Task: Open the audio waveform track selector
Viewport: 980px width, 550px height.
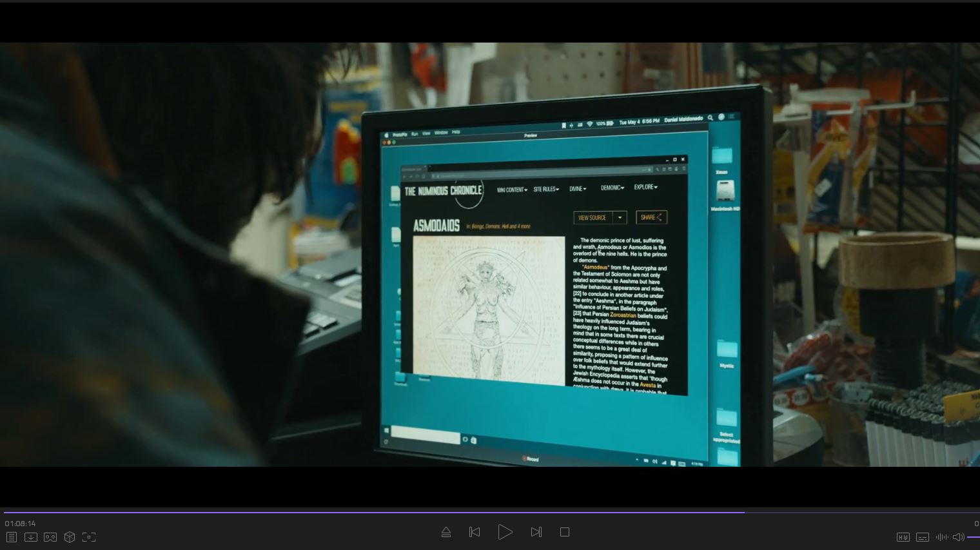Action: (941, 537)
